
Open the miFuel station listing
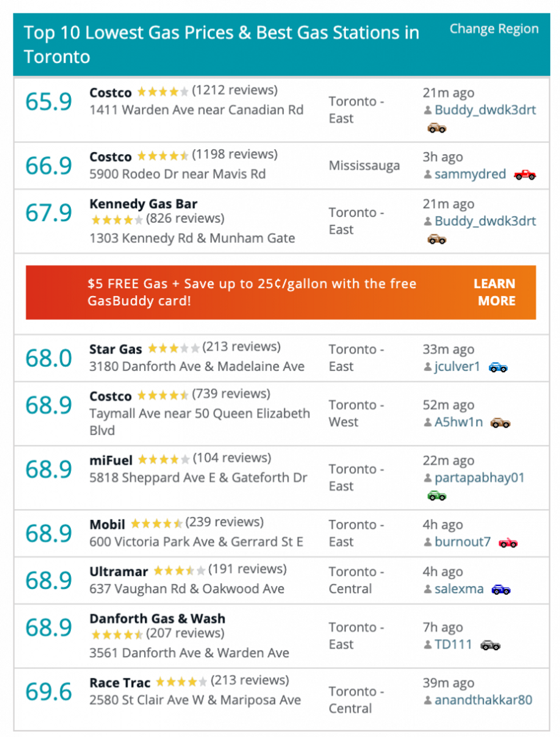pos(111,460)
